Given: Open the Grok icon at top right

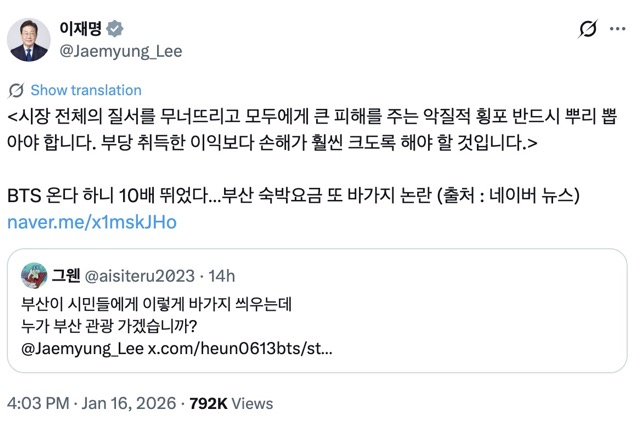Looking at the screenshot, I should (x=589, y=31).
